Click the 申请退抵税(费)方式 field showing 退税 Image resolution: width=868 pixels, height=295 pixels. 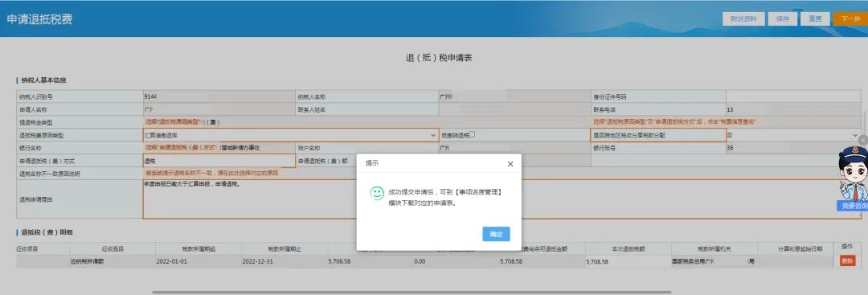(219, 161)
